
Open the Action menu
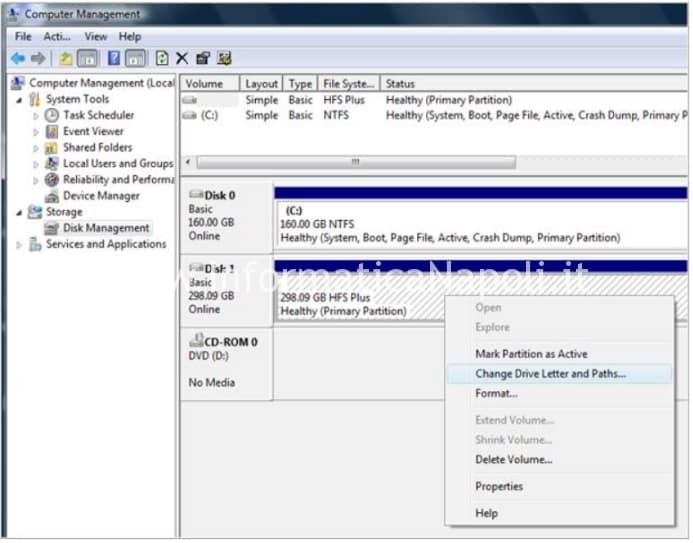[57, 37]
